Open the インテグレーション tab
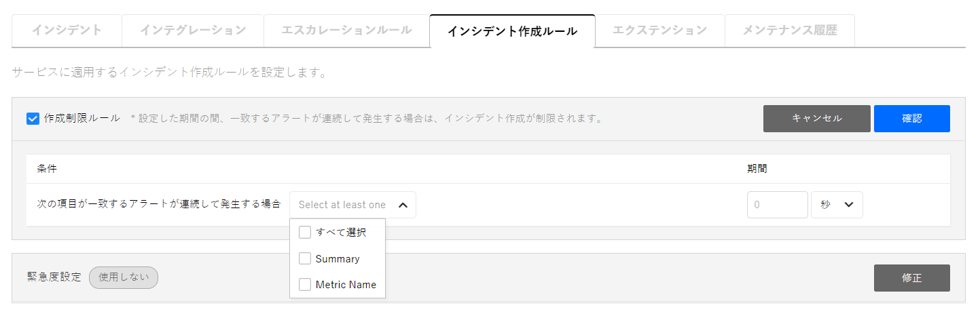Screen dimensions: 980x316 pyautogui.click(x=193, y=31)
